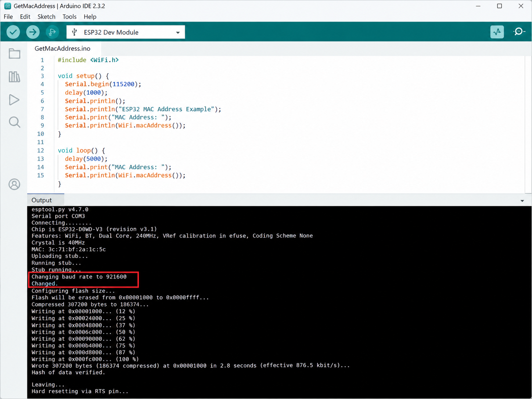The width and height of the screenshot is (532, 399).
Task: Select the GetMacAddress.ino editor tab
Action: click(x=62, y=48)
